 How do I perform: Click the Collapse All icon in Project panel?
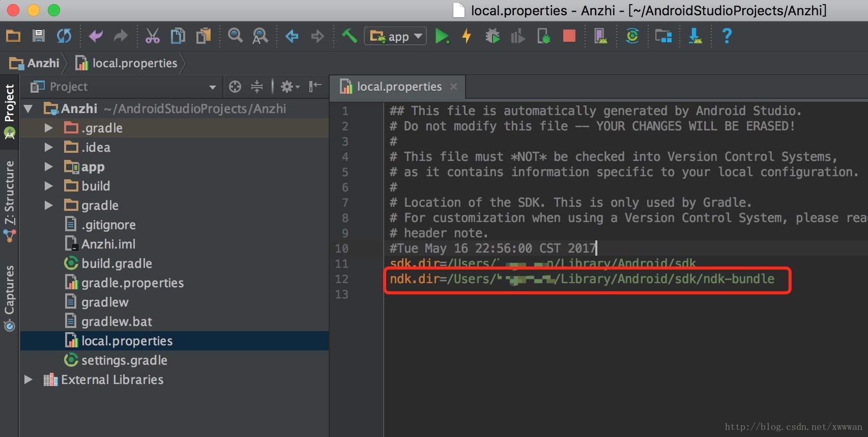pyautogui.click(x=257, y=87)
